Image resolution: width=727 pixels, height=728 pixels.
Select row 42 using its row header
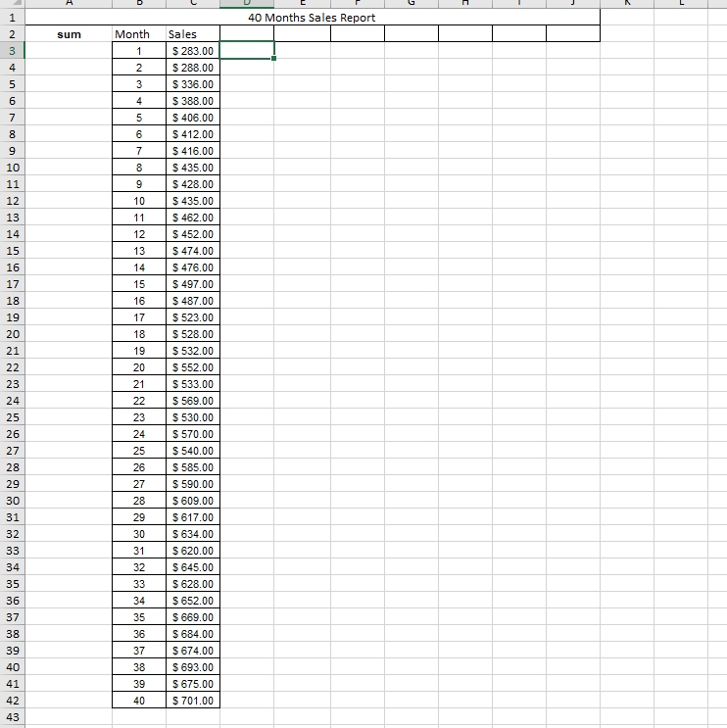(12, 701)
